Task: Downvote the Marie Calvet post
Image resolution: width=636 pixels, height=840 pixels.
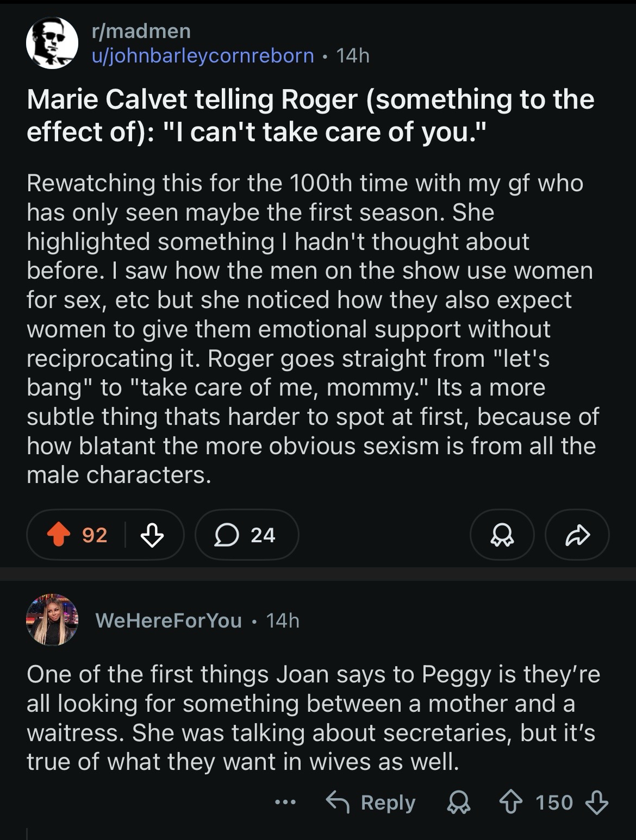Action: point(152,536)
